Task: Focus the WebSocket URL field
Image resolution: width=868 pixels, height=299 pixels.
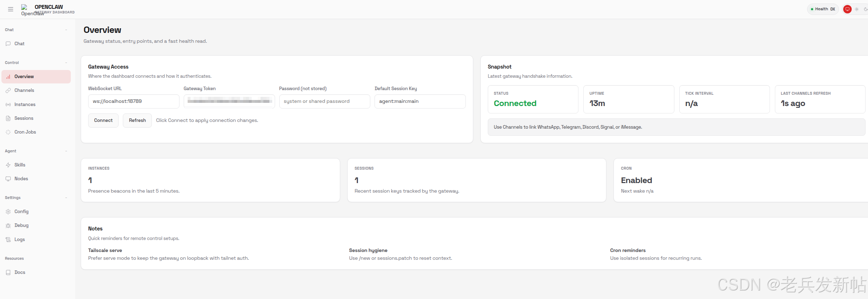Action: click(x=134, y=101)
